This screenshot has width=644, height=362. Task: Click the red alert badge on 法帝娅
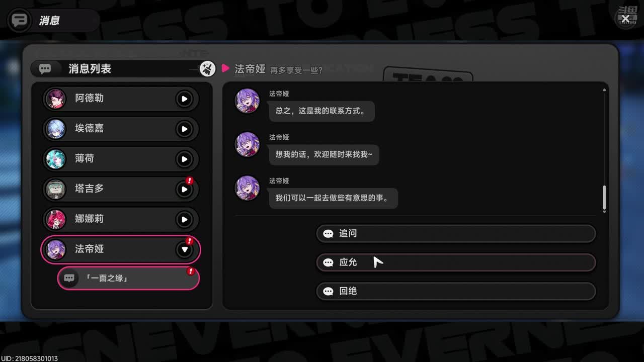(x=190, y=241)
